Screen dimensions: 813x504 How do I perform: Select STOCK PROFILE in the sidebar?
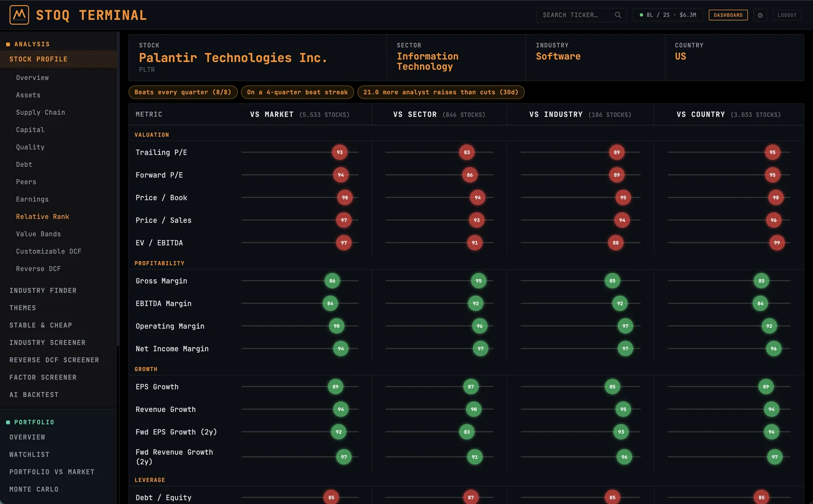[x=58, y=59]
